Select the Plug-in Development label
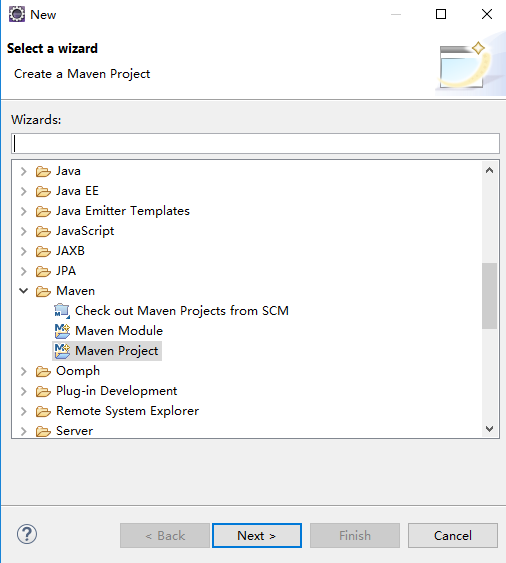 click(117, 391)
